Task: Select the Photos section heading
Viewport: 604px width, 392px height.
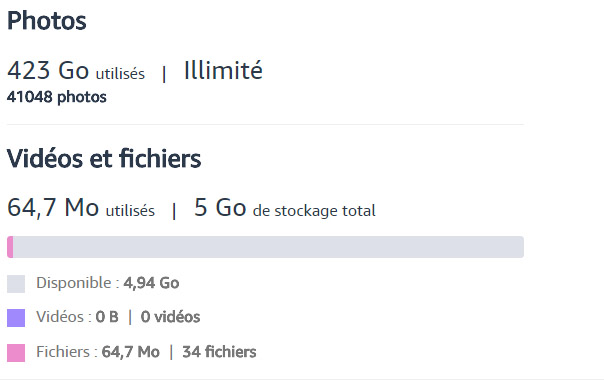Action: pyautogui.click(x=47, y=21)
